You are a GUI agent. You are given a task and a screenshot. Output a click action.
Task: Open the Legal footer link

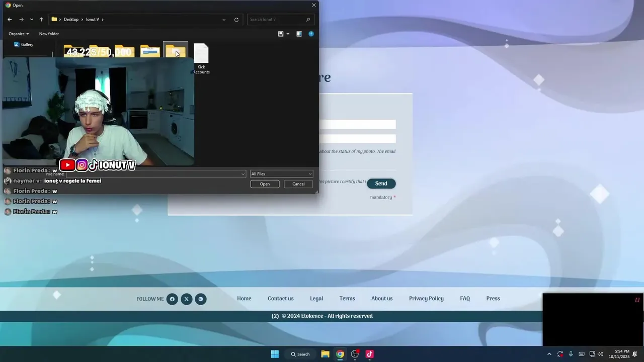point(316,299)
